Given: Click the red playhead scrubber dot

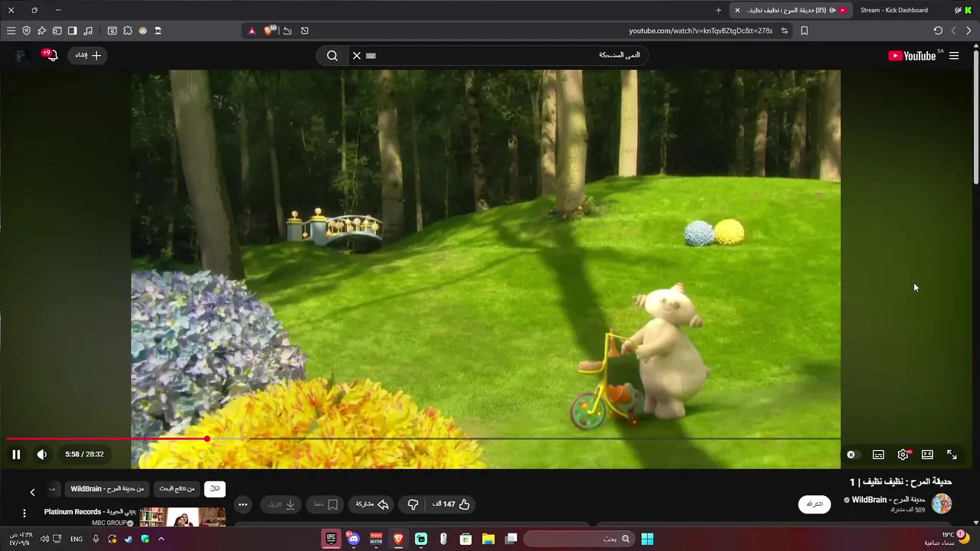Looking at the screenshot, I should pos(207,439).
